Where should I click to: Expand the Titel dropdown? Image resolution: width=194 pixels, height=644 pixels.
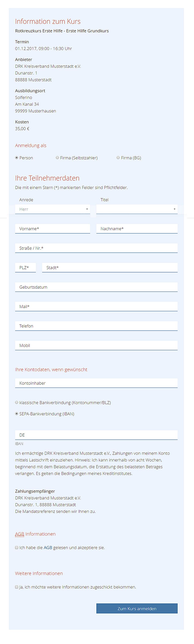pyautogui.click(x=137, y=209)
